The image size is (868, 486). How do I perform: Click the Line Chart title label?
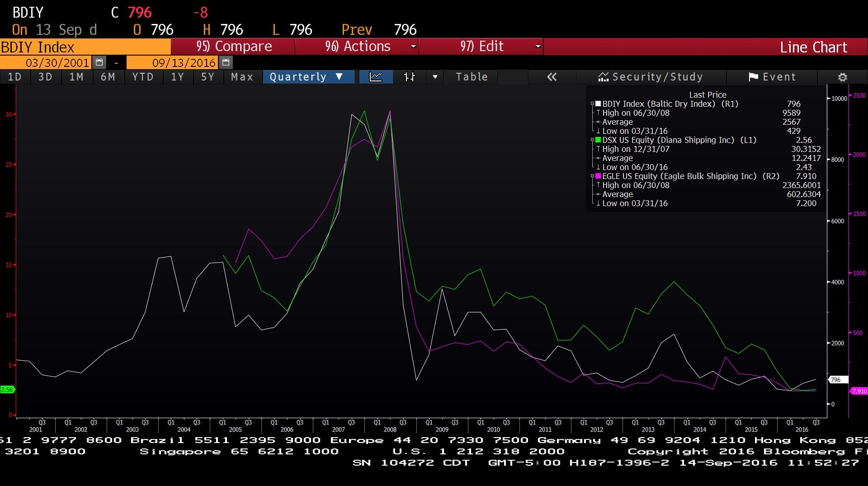click(x=813, y=47)
